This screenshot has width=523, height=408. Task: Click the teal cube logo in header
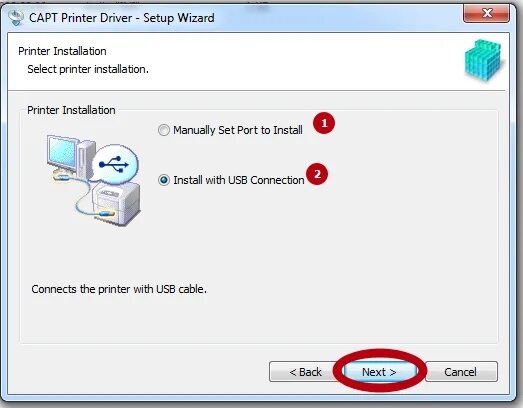click(483, 60)
